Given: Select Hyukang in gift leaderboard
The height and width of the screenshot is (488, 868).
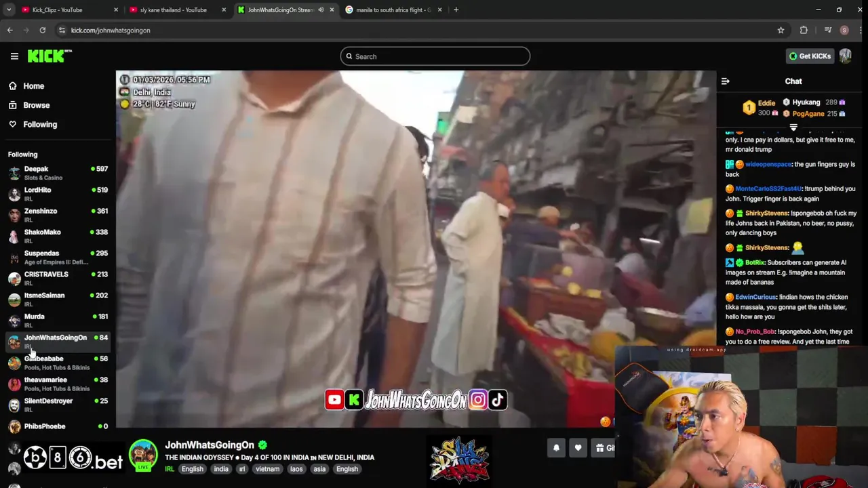Looking at the screenshot, I should 814,102.
